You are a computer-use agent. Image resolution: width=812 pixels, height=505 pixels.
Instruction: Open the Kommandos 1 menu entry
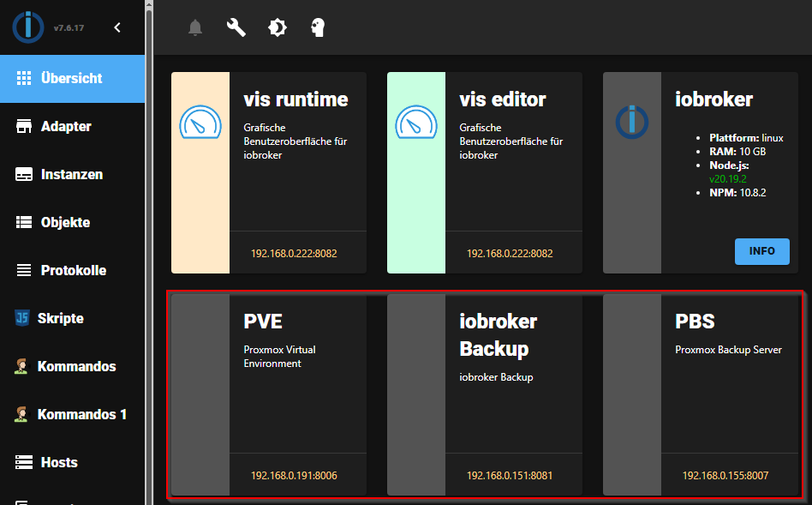pyautogui.click(x=73, y=414)
